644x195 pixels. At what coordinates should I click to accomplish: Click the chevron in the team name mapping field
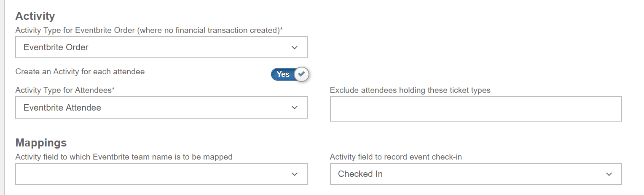point(295,174)
